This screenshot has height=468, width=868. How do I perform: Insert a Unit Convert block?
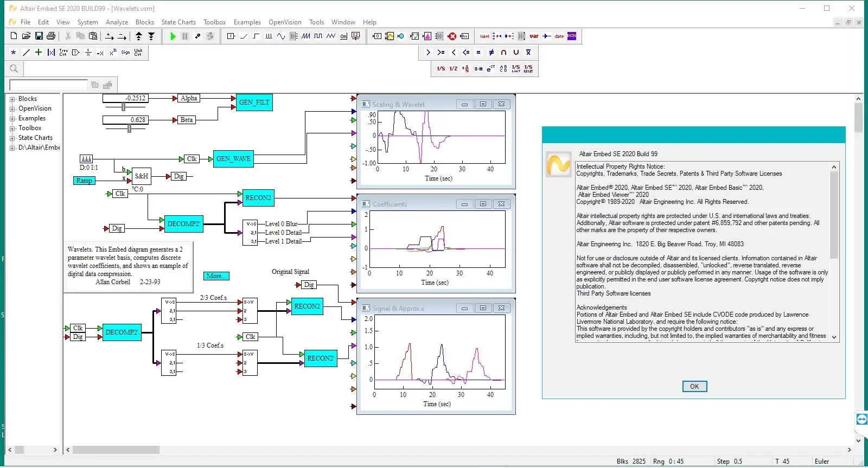tap(138, 53)
